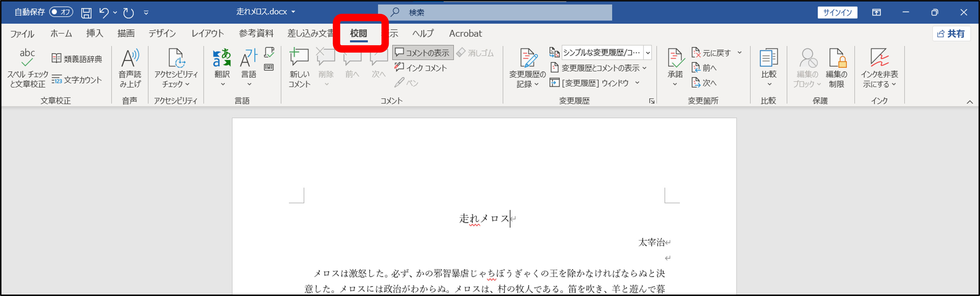Open the undo history dropdown arrow

(x=115, y=13)
